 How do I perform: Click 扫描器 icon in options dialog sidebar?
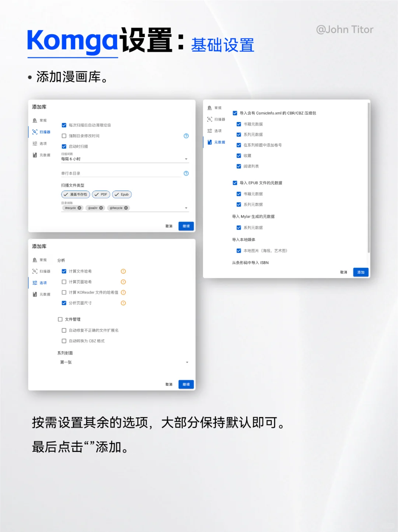(35, 271)
